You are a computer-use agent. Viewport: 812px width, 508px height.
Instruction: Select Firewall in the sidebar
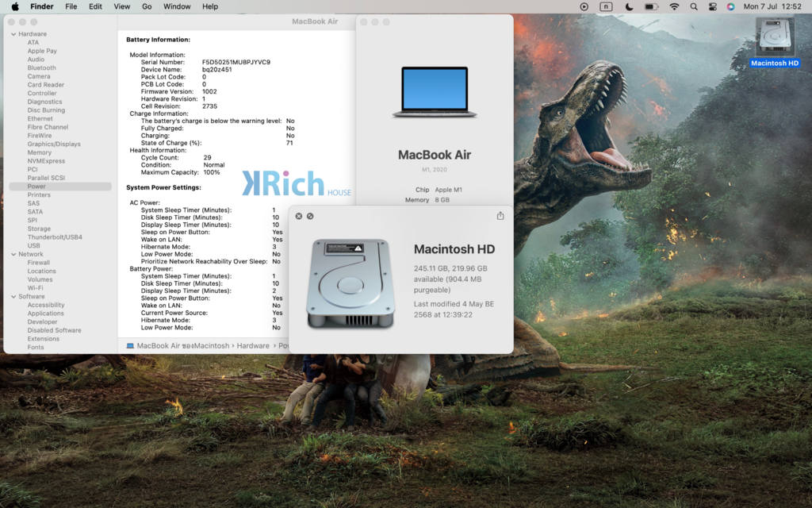coord(39,263)
